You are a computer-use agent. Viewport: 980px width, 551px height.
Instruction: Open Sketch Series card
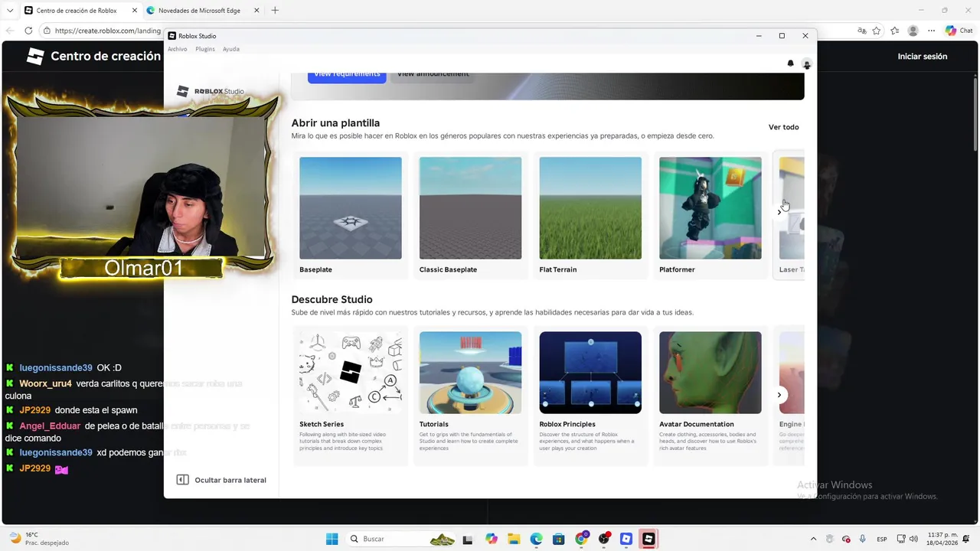click(351, 396)
